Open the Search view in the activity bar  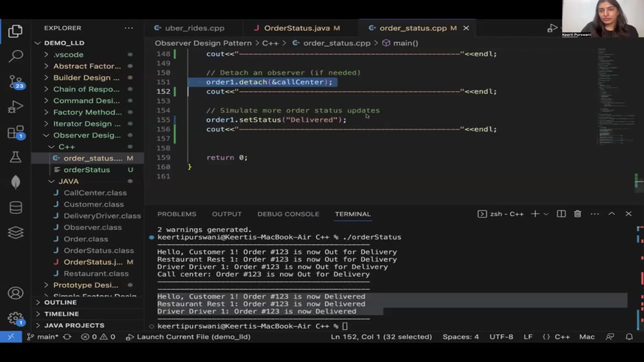(15, 56)
